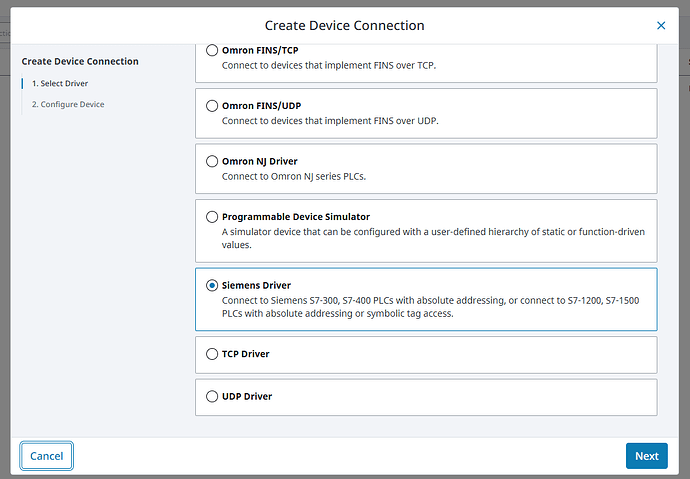Click the UDP Driver card label

click(x=246, y=396)
